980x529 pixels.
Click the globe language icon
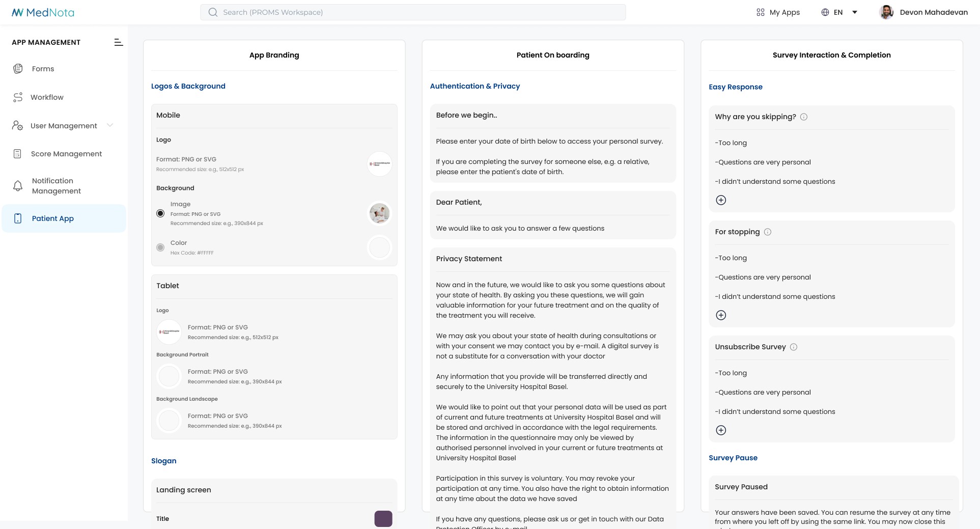tap(825, 12)
